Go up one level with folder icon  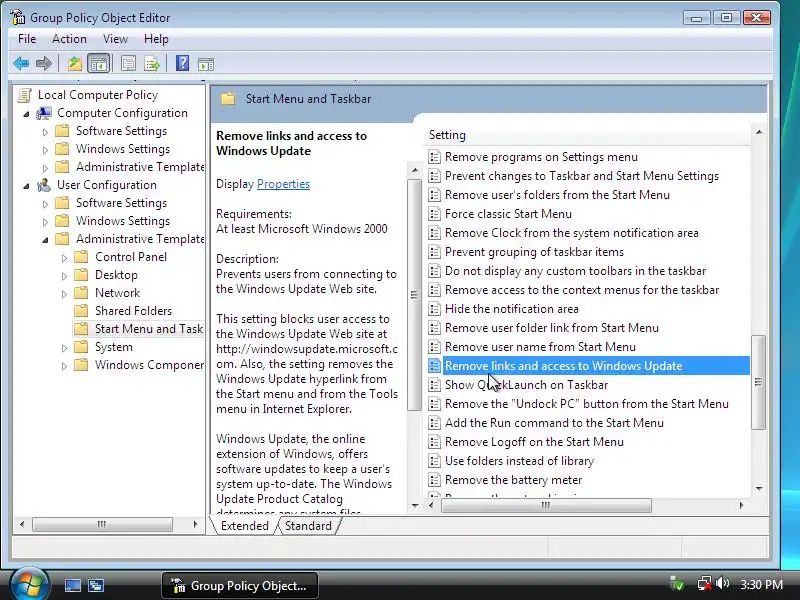coord(75,64)
